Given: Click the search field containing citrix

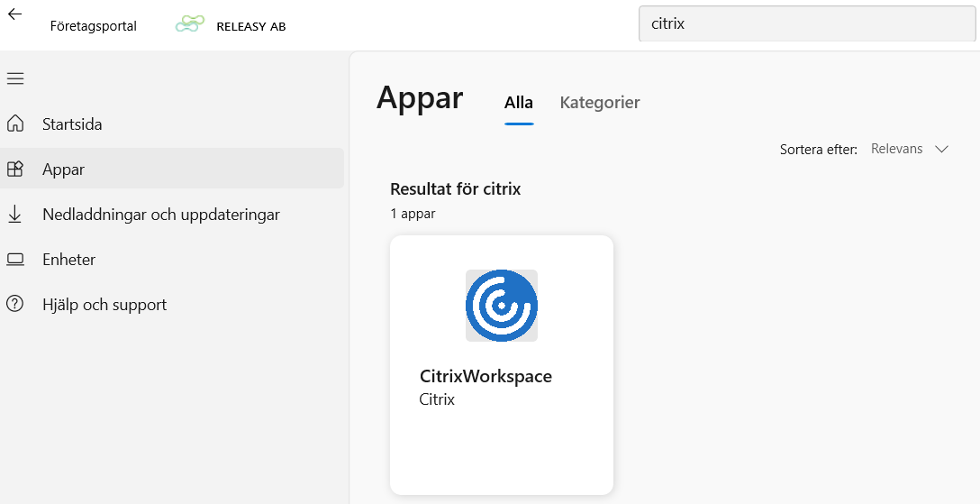Looking at the screenshot, I should 807,23.
